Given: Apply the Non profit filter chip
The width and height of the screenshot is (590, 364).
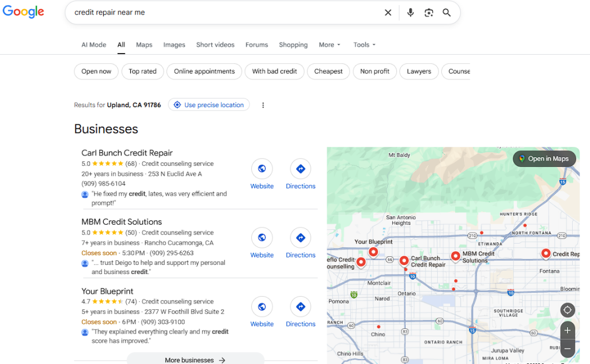Looking at the screenshot, I should 375,71.
